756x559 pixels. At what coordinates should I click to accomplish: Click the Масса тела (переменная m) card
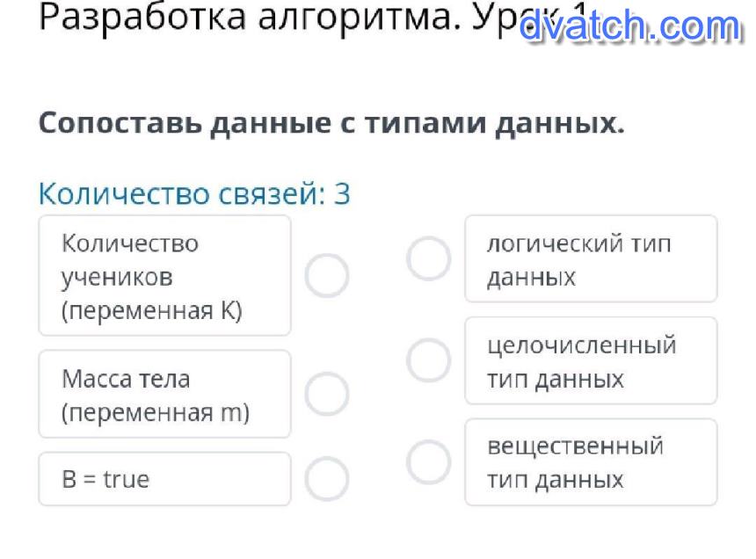164,394
